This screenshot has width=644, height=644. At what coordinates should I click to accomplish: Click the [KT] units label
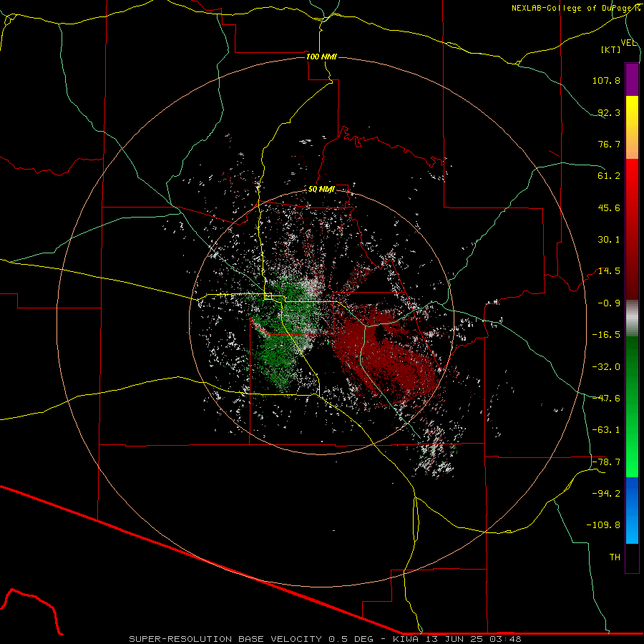pyautogui.click(x=611, y=49)
